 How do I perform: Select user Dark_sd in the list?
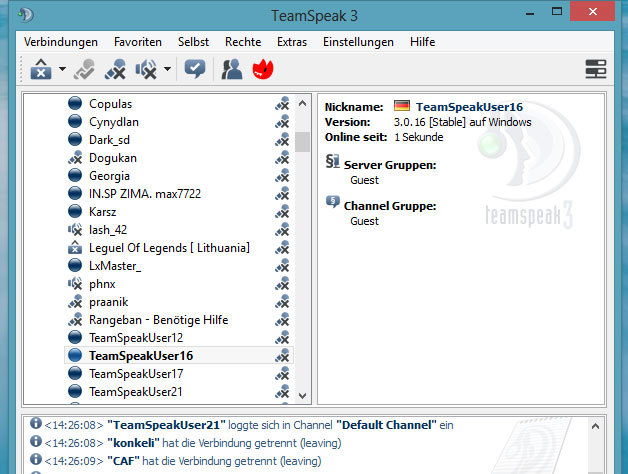(x=109, y=140)
